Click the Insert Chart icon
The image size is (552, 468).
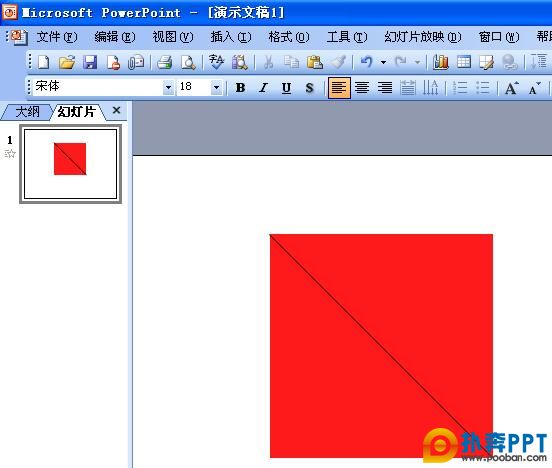(x=440, y=62)
